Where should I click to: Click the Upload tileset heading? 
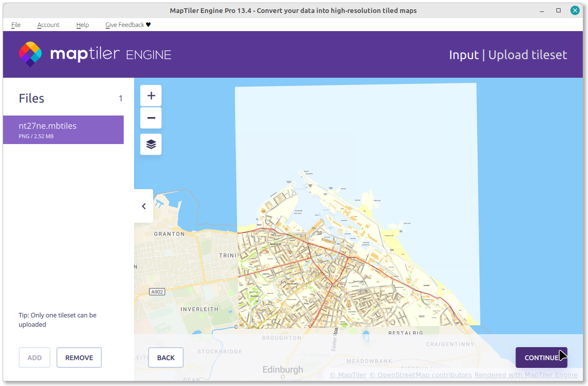point(527,55)
